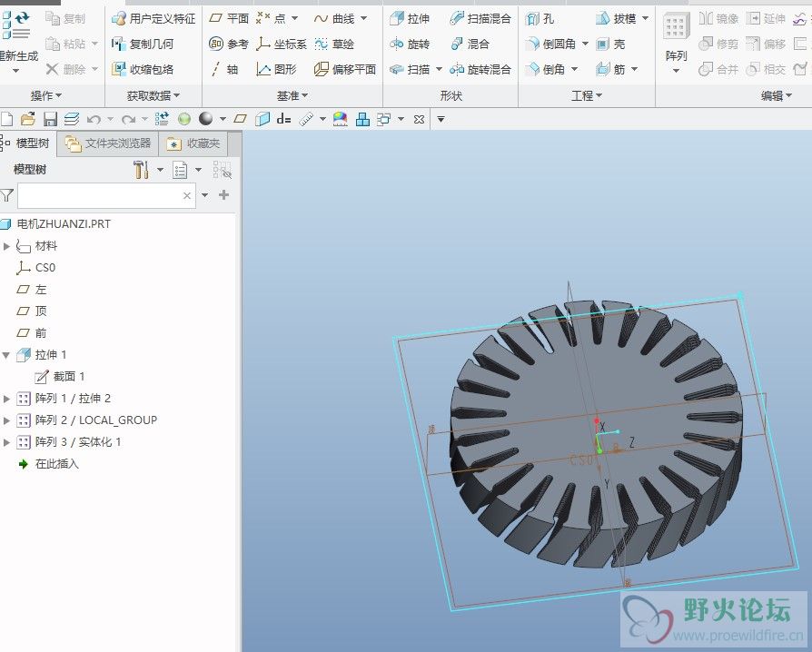Create a new file from quick toolbar
Image resolution: width=812 pixels, height=652 pixels.
(x=6, y=120)
